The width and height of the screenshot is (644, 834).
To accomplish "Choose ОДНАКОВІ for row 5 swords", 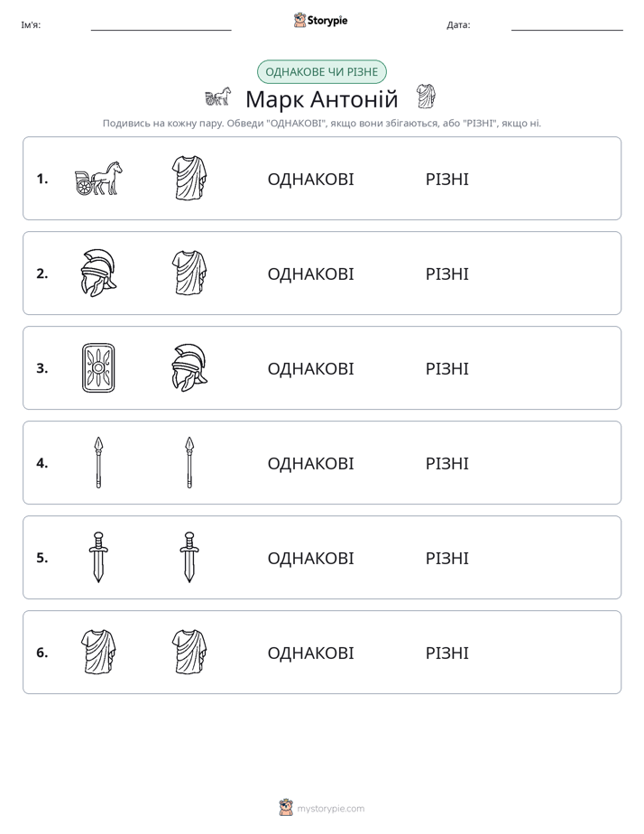I will tap(310, 558).
